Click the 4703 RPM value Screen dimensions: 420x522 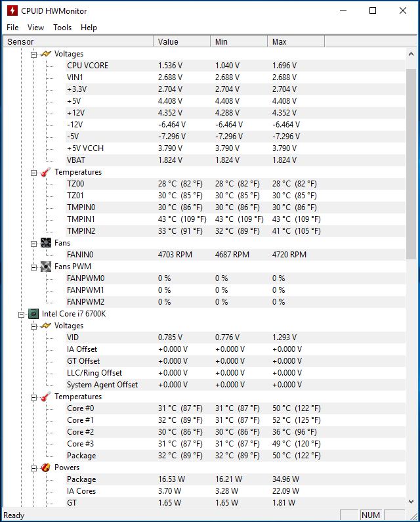(x=175, y=255)
